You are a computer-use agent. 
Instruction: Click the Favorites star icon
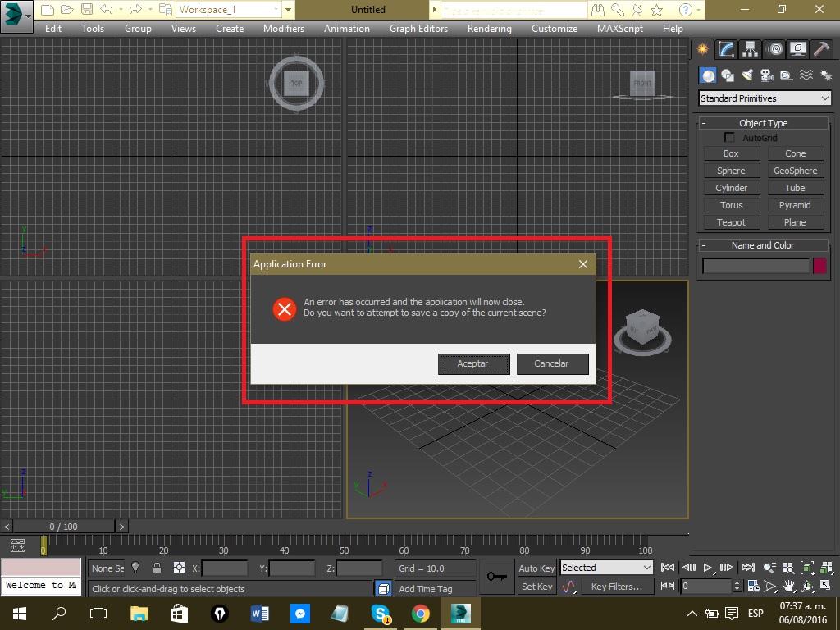656,10
